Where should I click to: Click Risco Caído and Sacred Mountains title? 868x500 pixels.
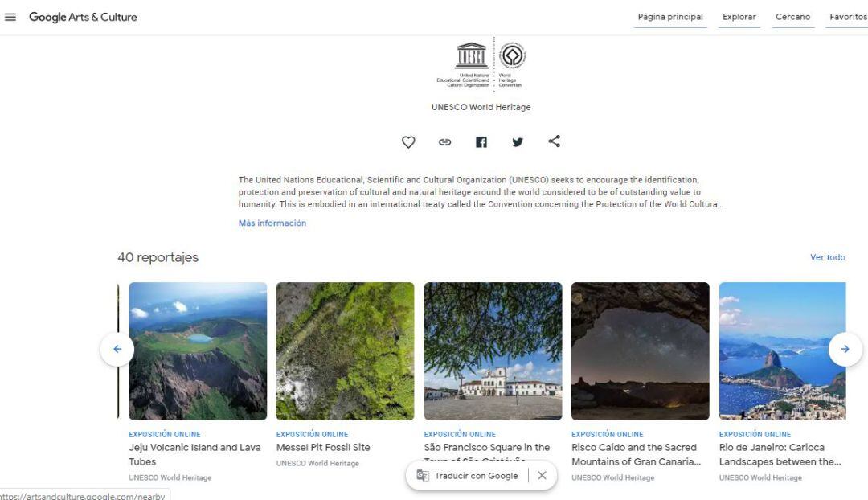[x=635, y=454]
